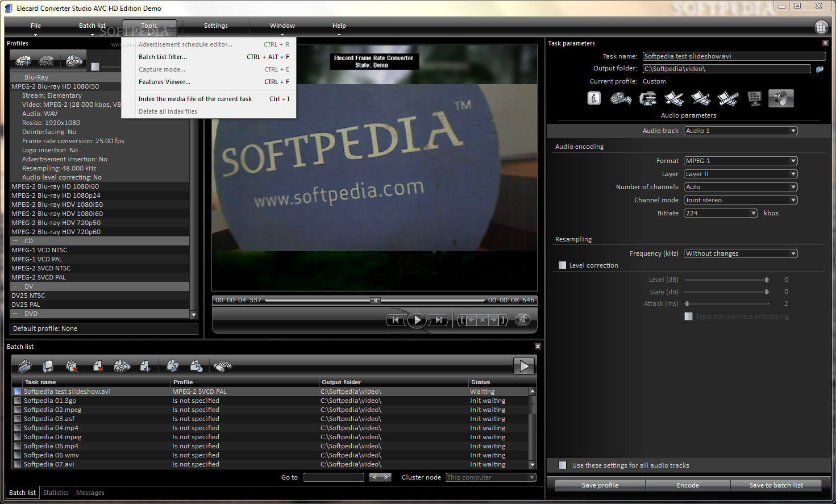
Task: Browse for output folder icon
Action: click(x=820, y=69)
